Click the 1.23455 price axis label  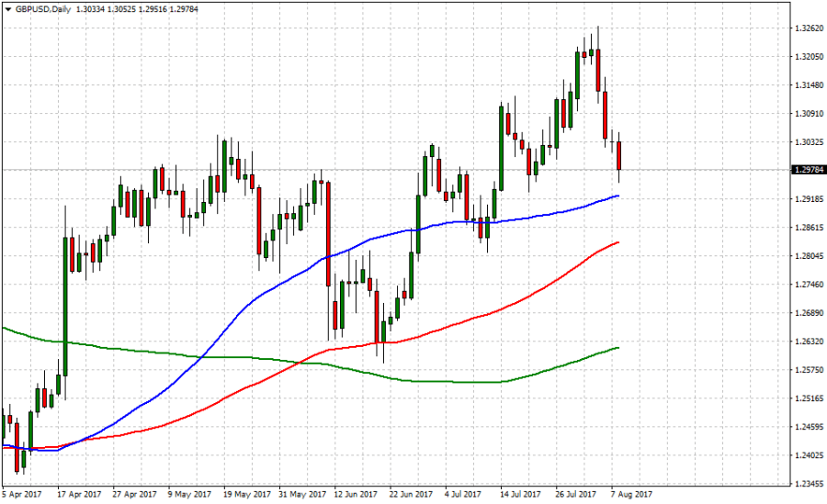click(x=806, y=484)
